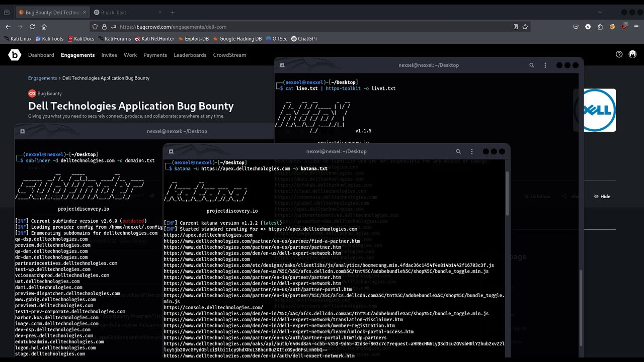Bookmark this page with the star icon
Image resolution: width=644 pixels, height=362 pixels.
coord(525,27)
